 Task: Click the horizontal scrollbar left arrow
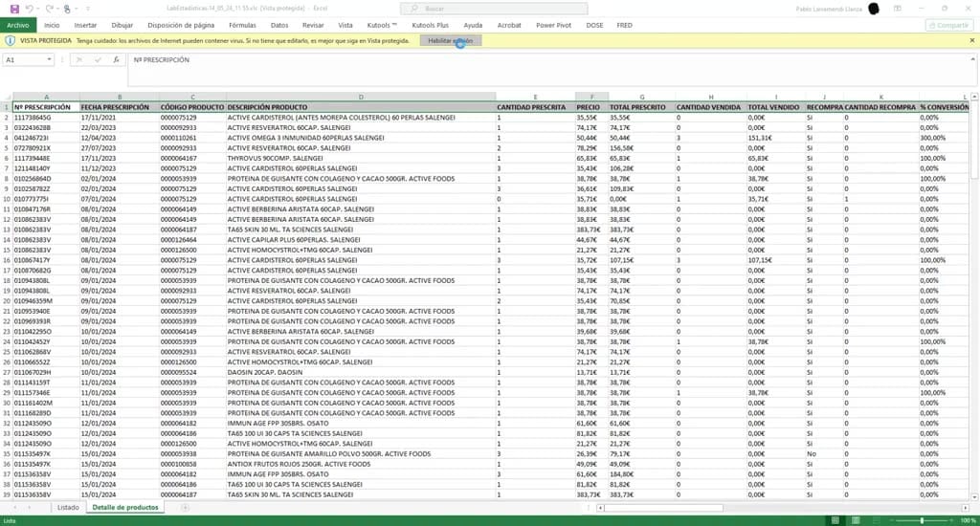[600, 508]
